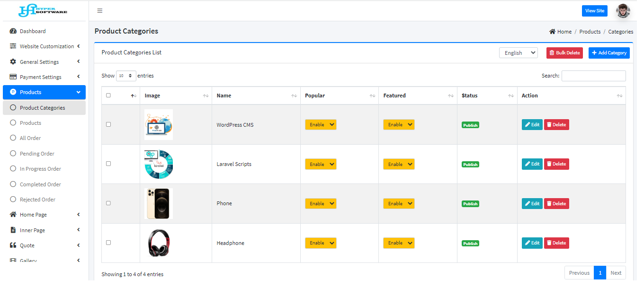Click the Laravel Scripts category thumbnail
The height and width of the screenshot is (305, 644).
pyautogui.click(x=159, y=164)
